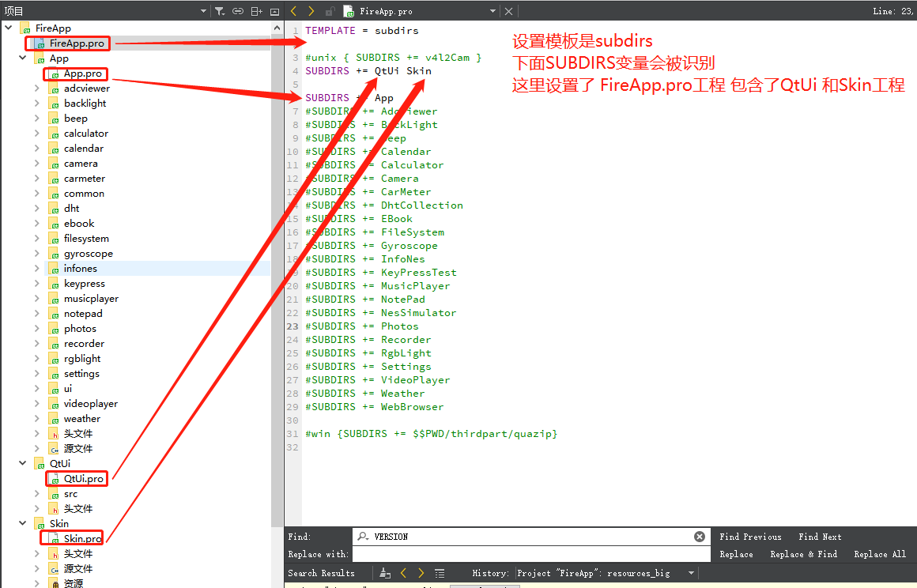Clear the search results with broom icon
The width and height of the screenshot is (917, 588).
[x=385, y=574]
